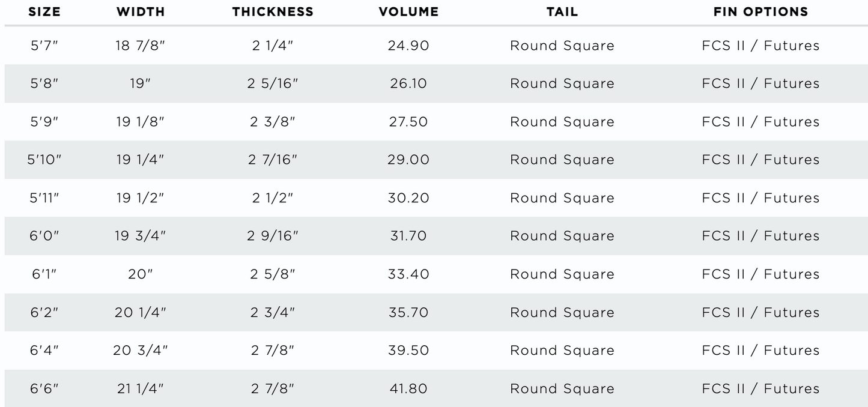Click the 41.80 volume value
This screenshot has width=868, height=407.
coord(408,388)
